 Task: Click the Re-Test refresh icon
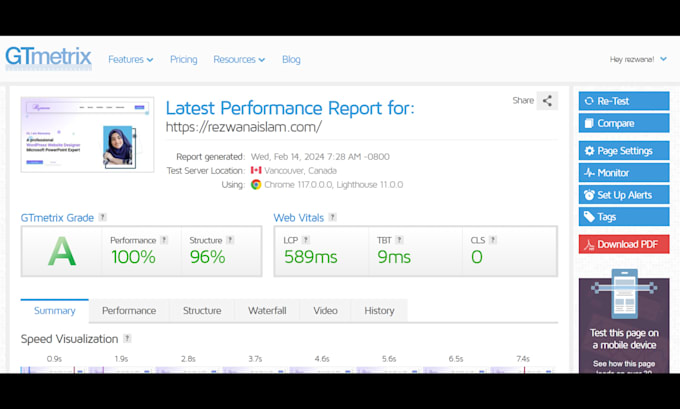(x=589, y=101)
